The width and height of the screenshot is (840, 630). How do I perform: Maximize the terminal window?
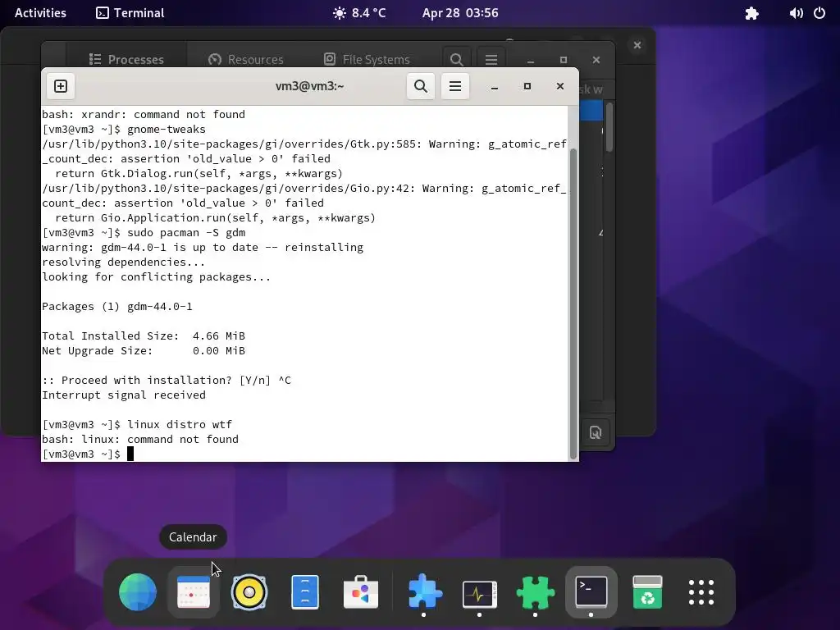point(527,86)
